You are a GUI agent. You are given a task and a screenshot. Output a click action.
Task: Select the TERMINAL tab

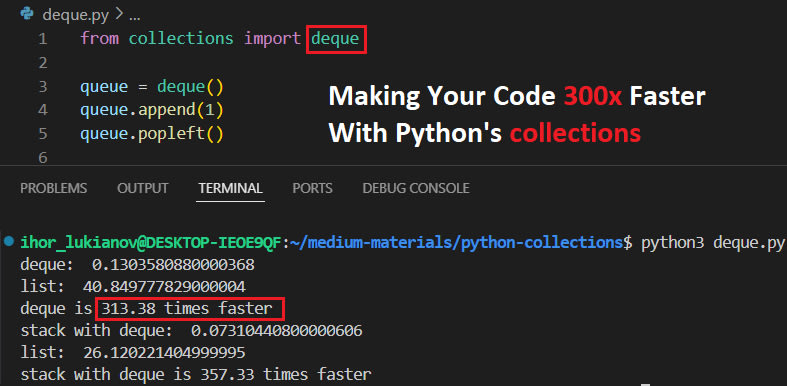[x=230, y=188]
